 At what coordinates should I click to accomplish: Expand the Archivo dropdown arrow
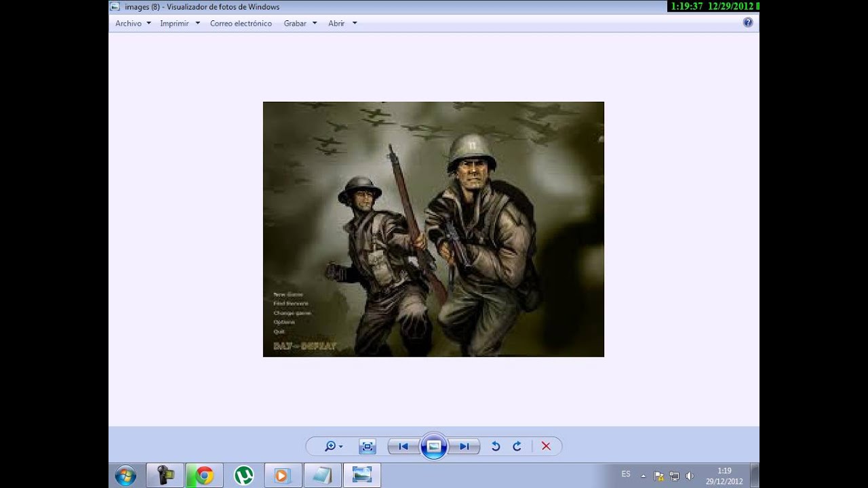149,23
